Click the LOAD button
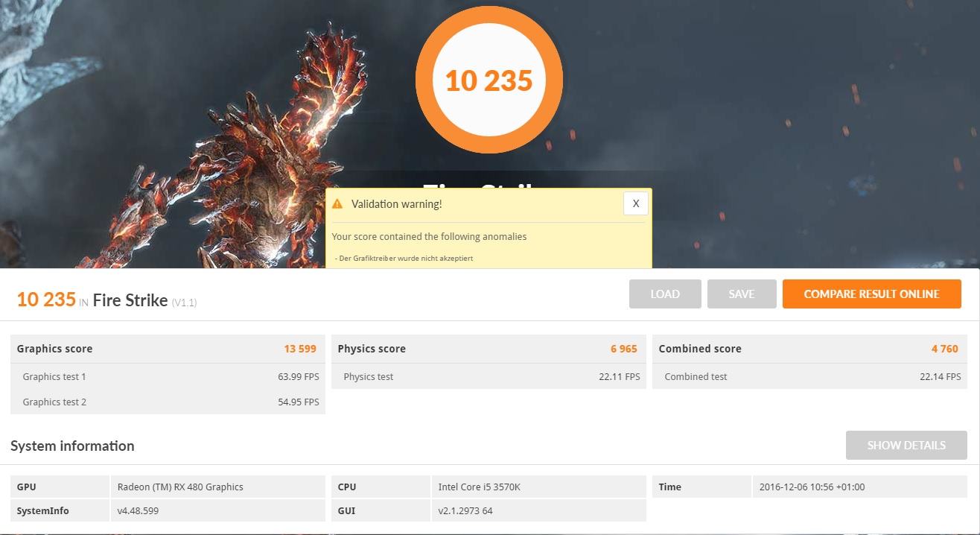980x535 pixels. 665,294
